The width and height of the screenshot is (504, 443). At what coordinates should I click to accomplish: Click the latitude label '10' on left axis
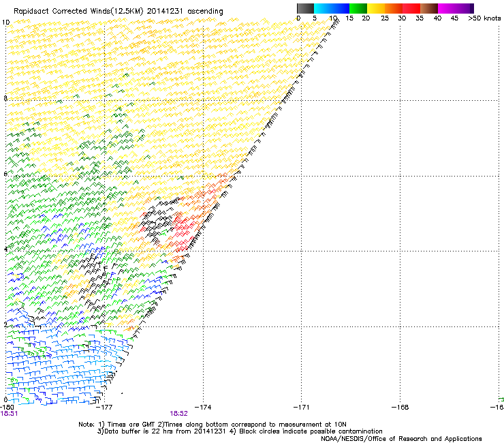tap(5, 22)
